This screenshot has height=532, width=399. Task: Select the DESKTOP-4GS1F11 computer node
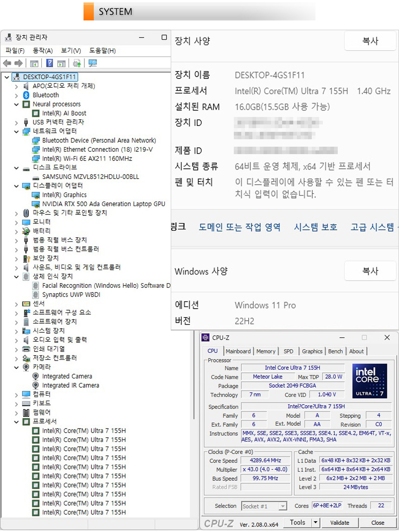(x=45, y=77)
